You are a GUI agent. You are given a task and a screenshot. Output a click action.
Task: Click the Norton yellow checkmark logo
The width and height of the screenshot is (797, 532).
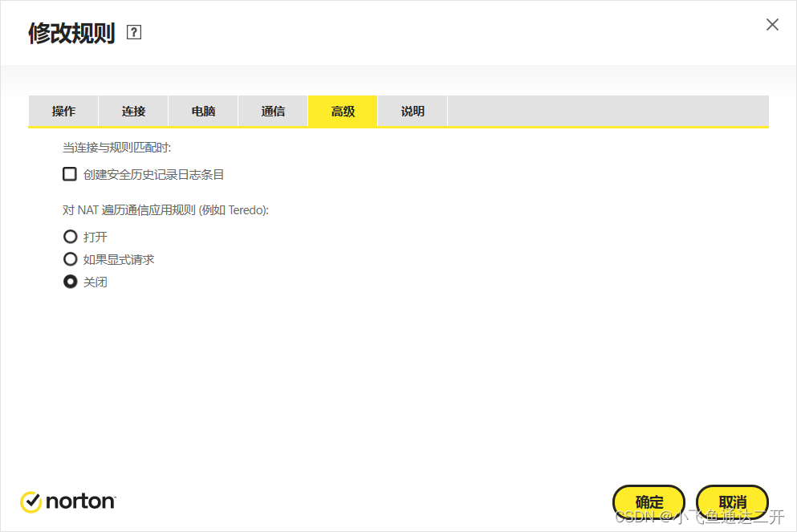[30, 502]
